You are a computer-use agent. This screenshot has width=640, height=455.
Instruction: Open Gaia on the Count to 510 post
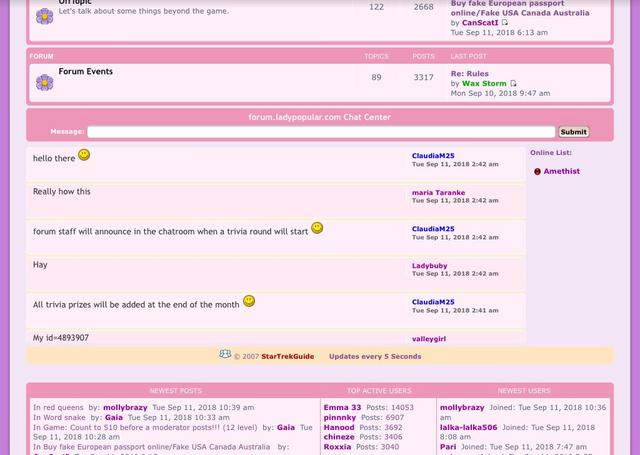pos(286,427)
